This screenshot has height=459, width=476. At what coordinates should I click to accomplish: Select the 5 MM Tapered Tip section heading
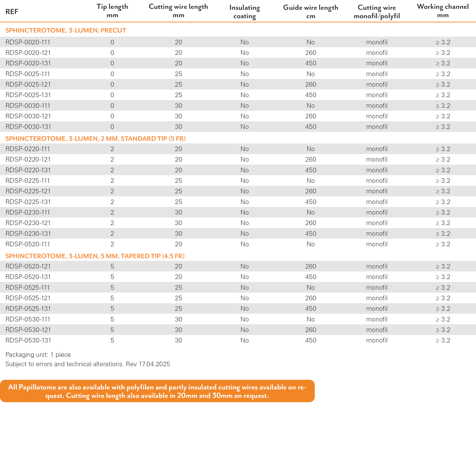coord(95,256)
